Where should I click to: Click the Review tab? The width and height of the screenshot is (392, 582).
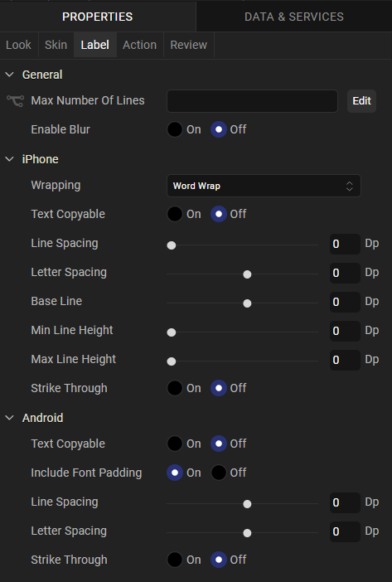point(189,45)
